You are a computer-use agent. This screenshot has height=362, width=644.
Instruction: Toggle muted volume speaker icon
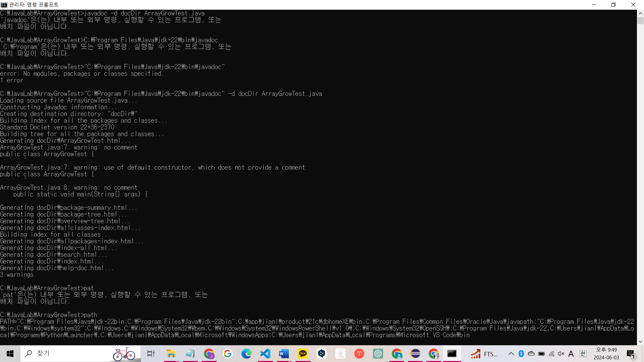[561, 354]
